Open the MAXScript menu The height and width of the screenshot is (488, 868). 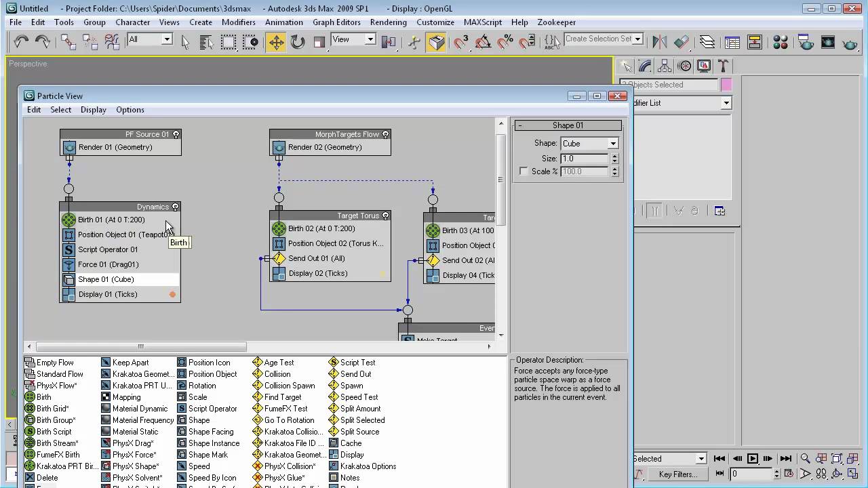483,22
